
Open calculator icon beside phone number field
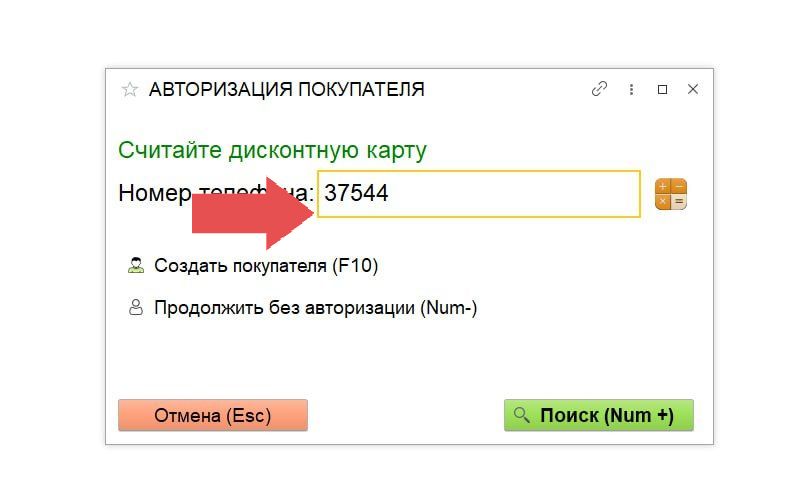(x=670, y=194)
